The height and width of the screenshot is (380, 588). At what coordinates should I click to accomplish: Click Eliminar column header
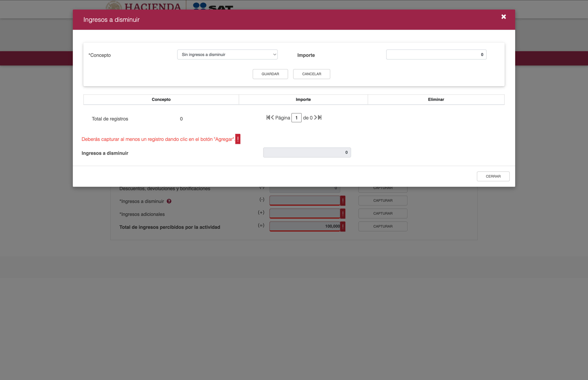point(436,99)
